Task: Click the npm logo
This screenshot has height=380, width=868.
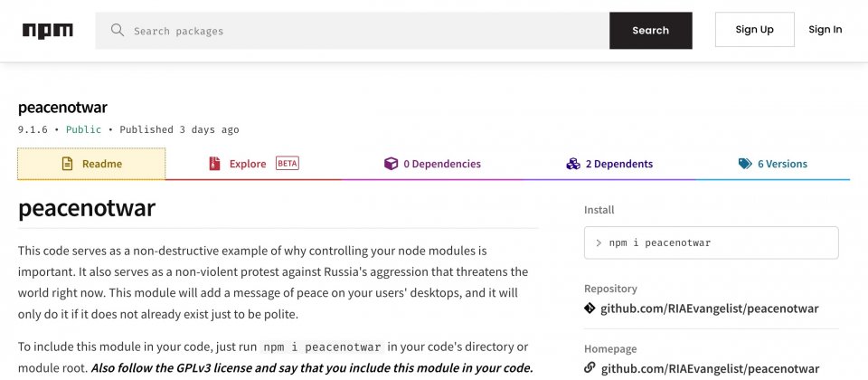Action: [x=48, y=31]
